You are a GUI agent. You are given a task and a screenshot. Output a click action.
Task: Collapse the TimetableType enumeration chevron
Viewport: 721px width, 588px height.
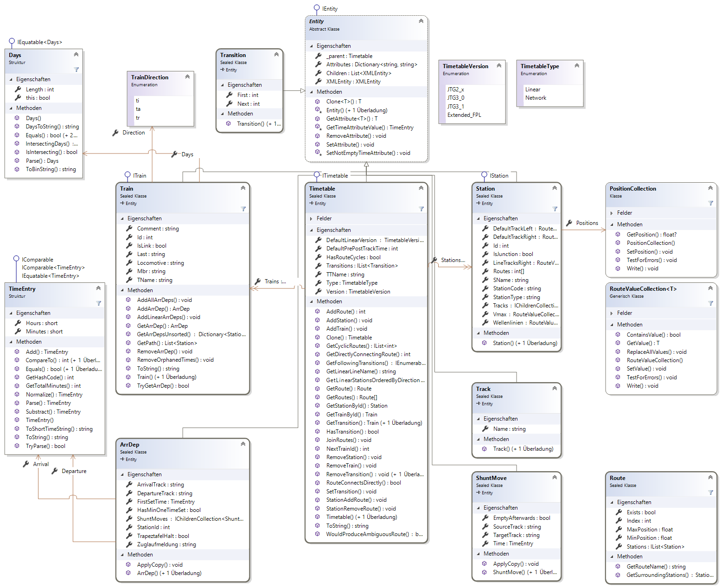(577, 65)
